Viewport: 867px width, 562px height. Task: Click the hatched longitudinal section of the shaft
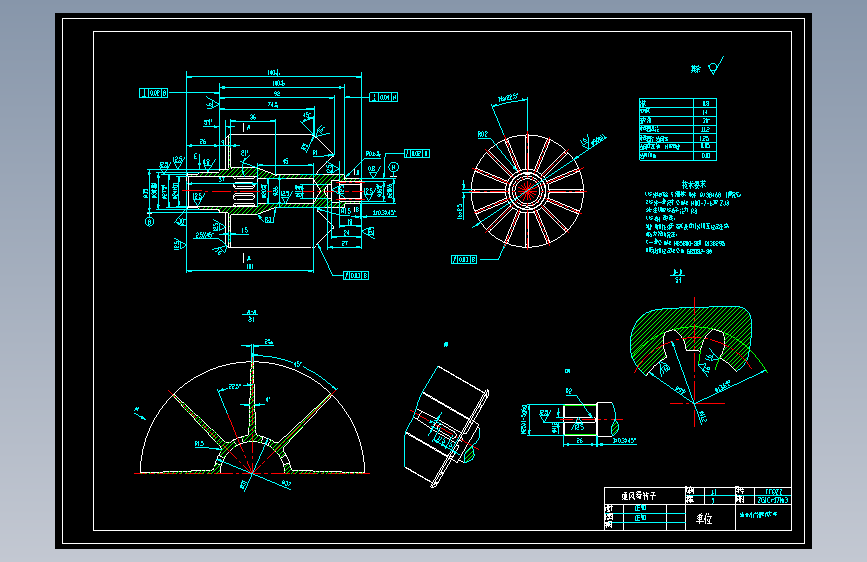[275, 191]
